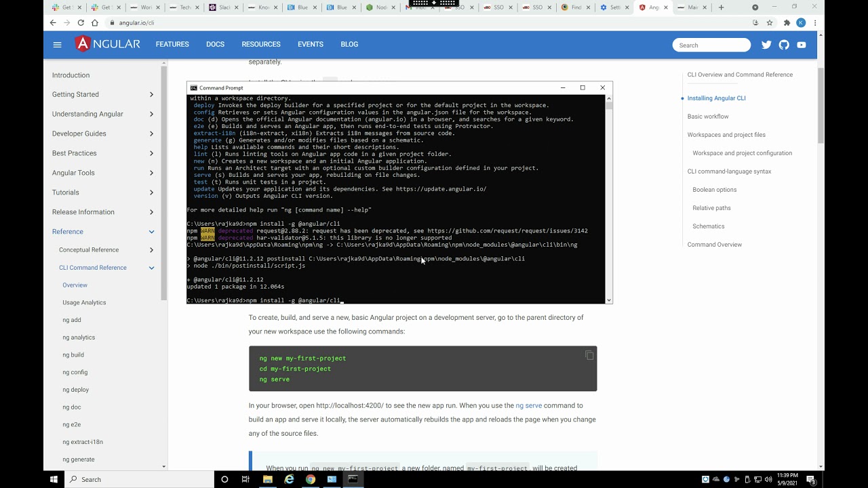Open the Usage Analytics sidebar page

(x=84, y=303)
